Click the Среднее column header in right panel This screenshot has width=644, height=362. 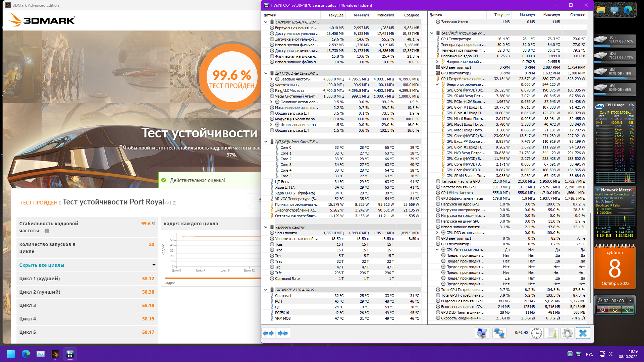pos(577,15)
